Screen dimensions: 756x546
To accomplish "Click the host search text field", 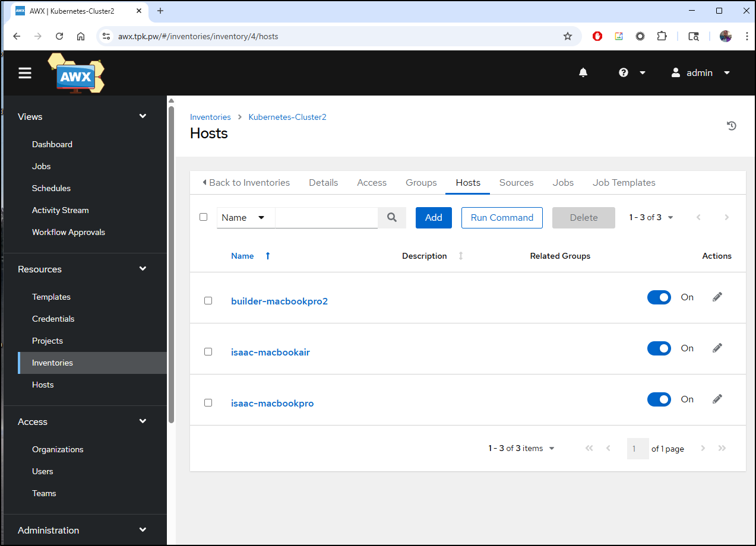I will tap(327, 218).
